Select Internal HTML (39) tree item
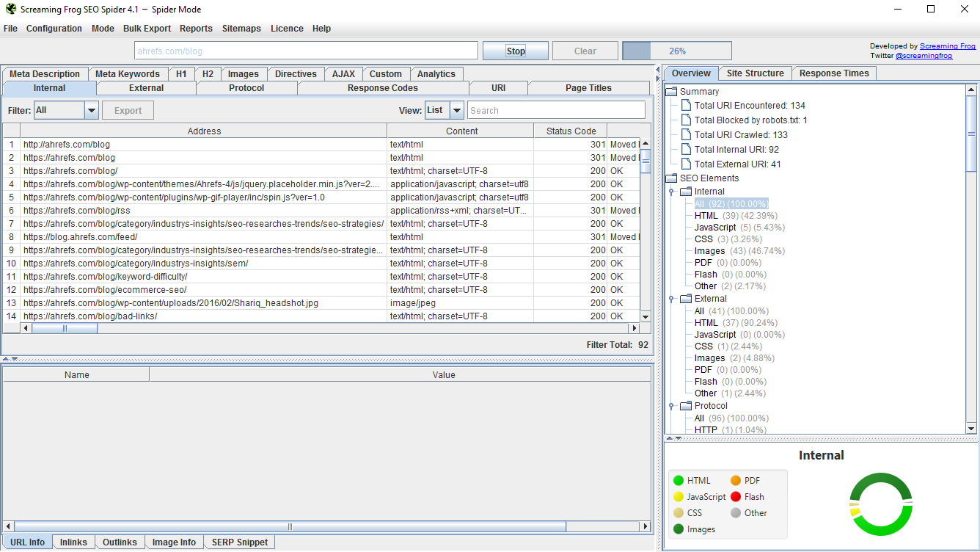Image resolution: width=980 pixels, height=552 pixels. (x=736, y=216)
